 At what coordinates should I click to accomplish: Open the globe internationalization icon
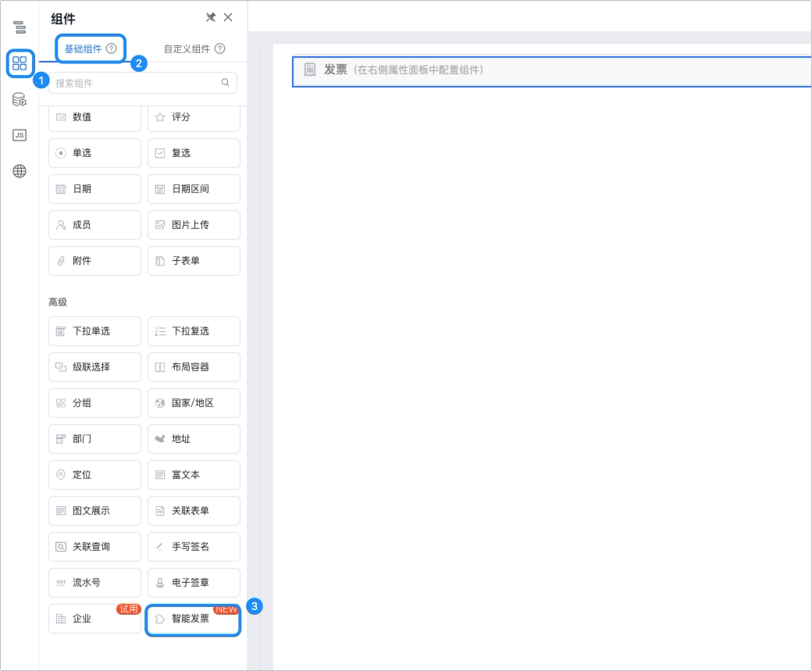pyautogui.click(x=20, y=171)
